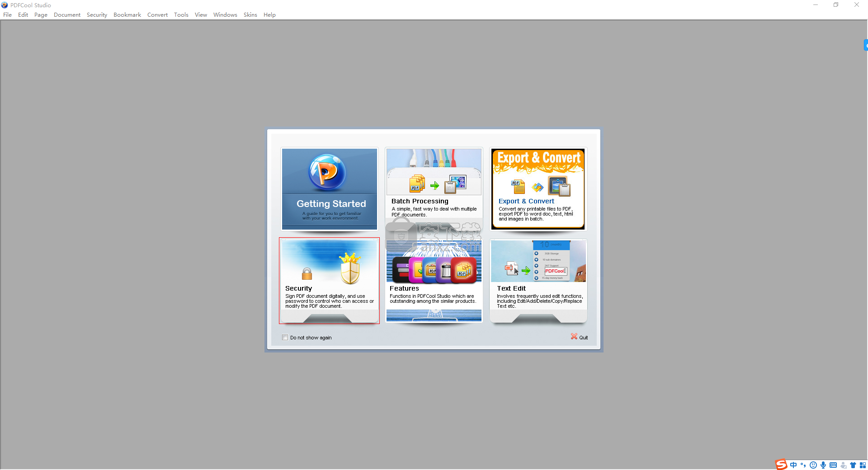
Task: Open the Help menu
Action: pyautogui.click(x=269, y=15)
